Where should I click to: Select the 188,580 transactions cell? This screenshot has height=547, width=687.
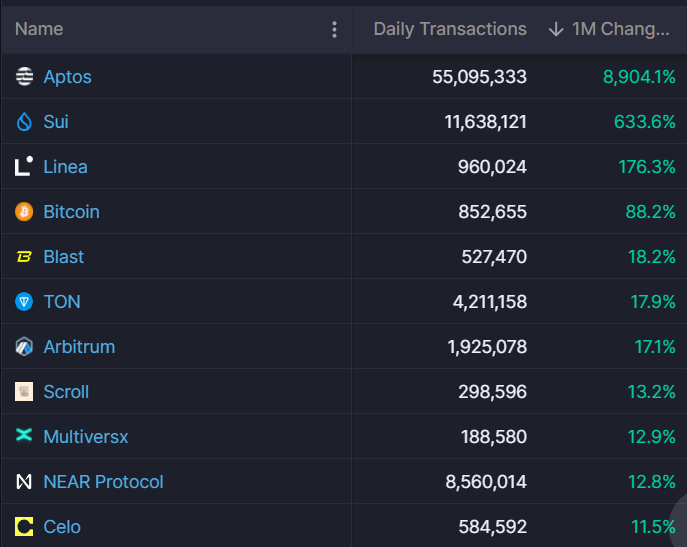click(494, 437)
